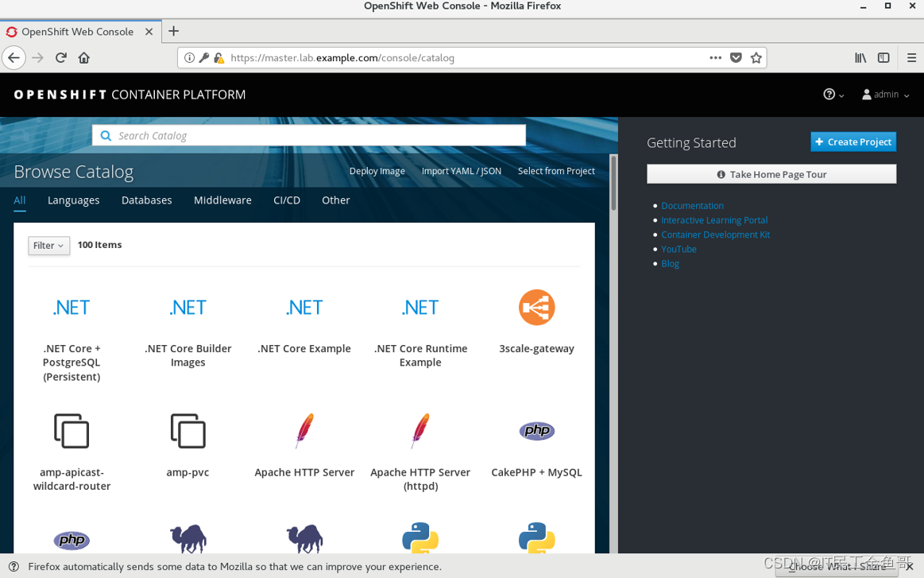
Task: Click the 100 Items count text
Action: (x=99, y=245)
